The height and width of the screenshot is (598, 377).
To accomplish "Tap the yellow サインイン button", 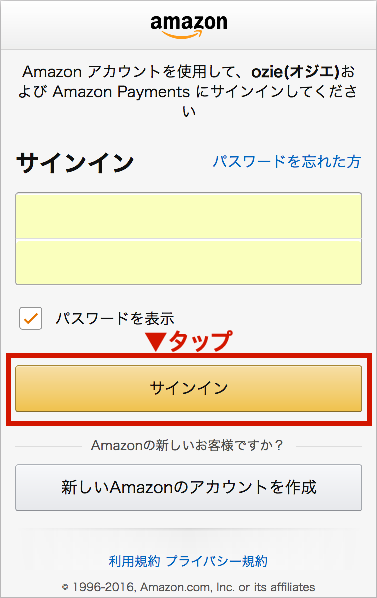I will click(188, 388).
